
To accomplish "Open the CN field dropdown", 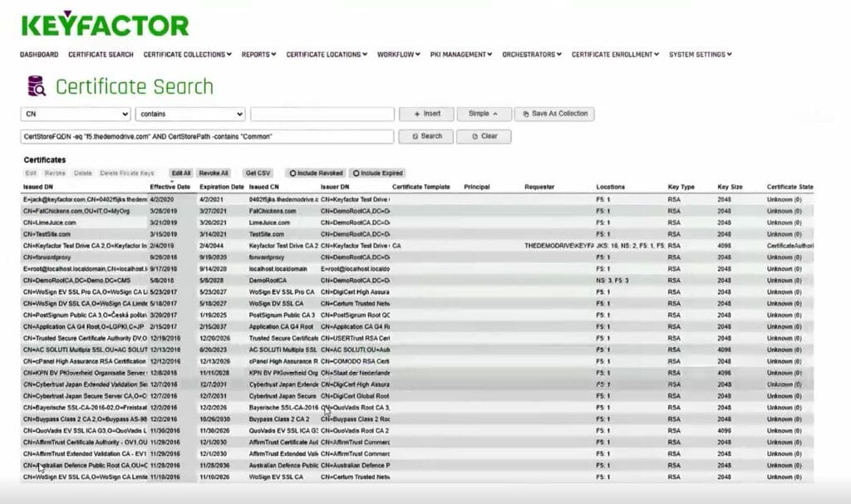I will [76, 114].
